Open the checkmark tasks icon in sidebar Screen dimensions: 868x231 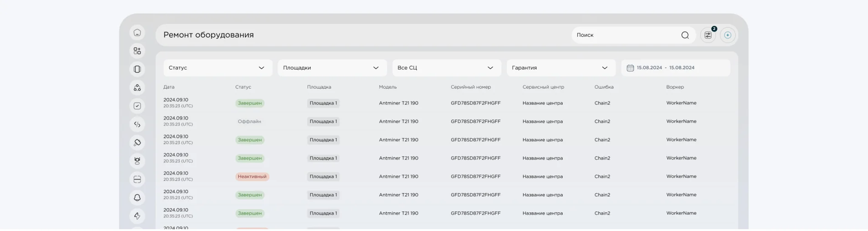point(137,106)
